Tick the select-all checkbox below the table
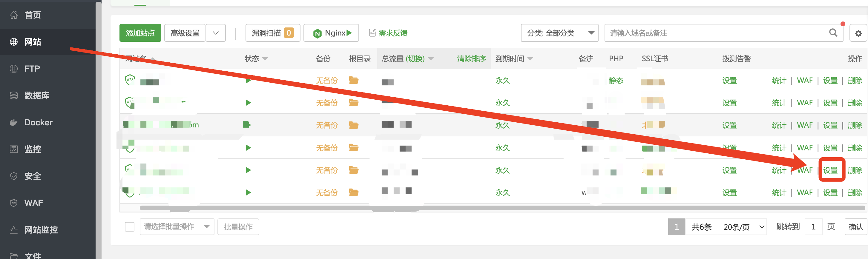The width and height of the screenshot is (868, 259). [129, 227]
